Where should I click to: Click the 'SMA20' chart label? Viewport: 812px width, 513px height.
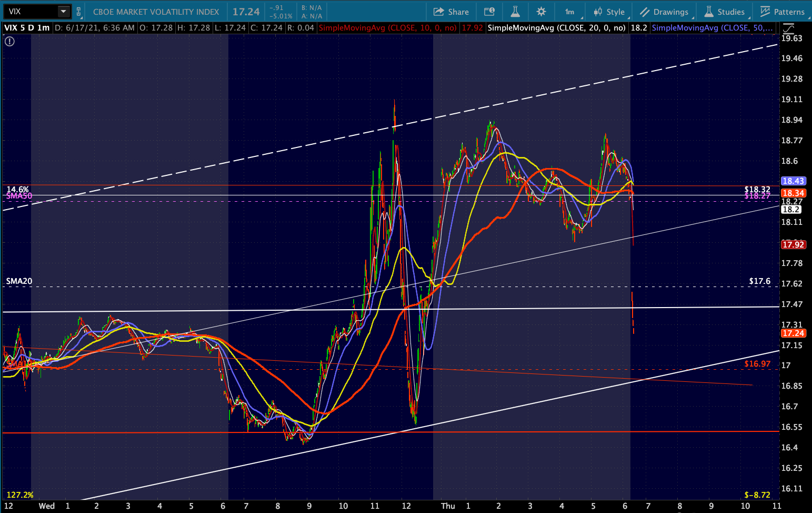tap(19, 281)
